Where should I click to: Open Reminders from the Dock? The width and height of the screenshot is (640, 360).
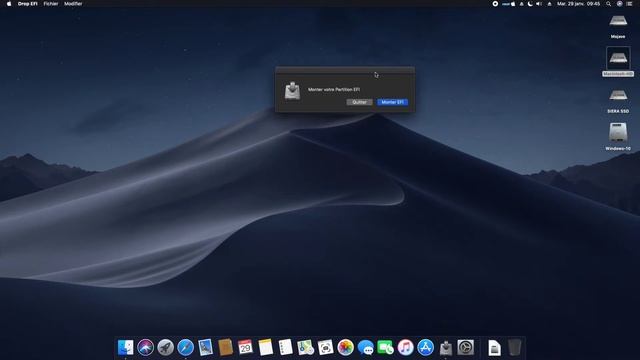[x=285, y=347]
